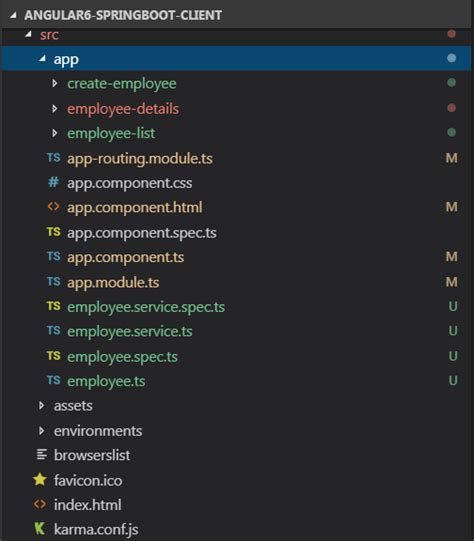Click the yellow TS icon of app.component.spec.ts
The height and width of the screenshot is (541, 474).
[x=53, y=232]
